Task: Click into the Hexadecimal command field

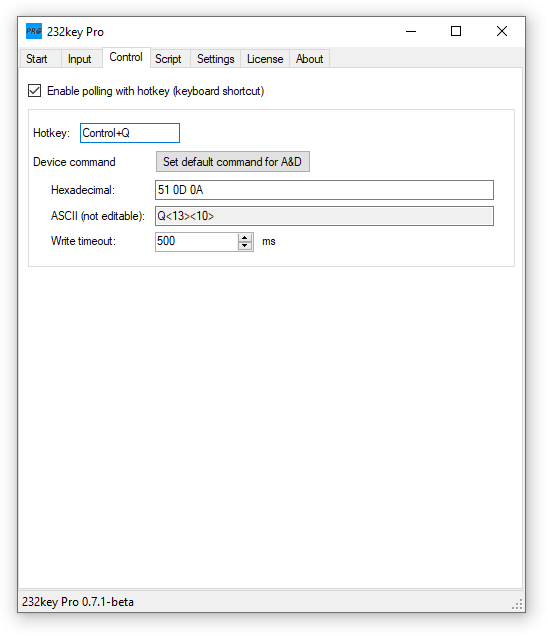Action: (324, 190)
